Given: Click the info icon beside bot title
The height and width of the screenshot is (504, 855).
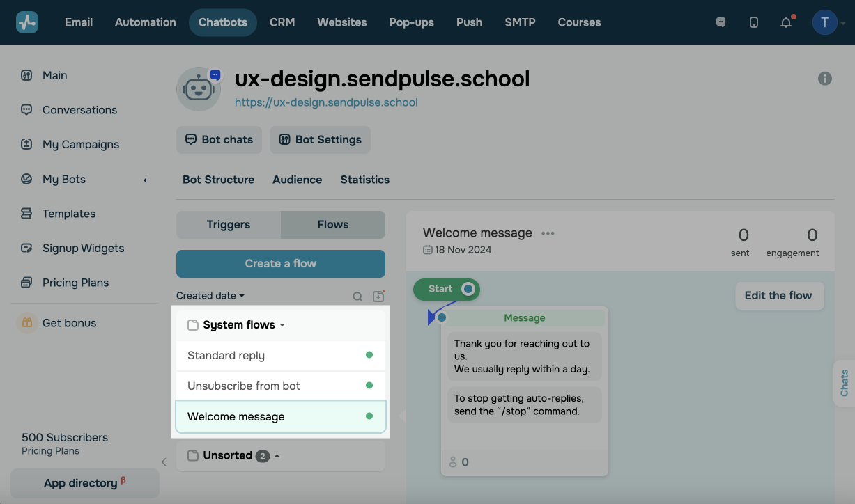Looking at the screenshot, I should click(825, 79).
